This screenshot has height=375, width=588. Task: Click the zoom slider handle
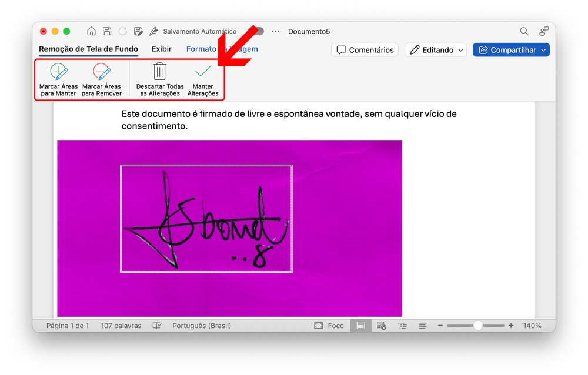[x=478, y=326]
